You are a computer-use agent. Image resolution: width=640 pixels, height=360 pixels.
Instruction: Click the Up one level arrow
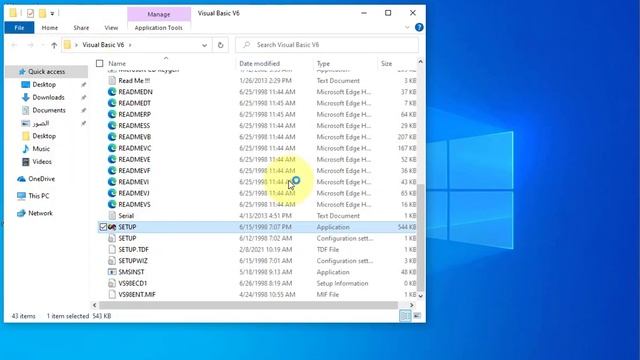pyautogui.click(x=54, y=45)
